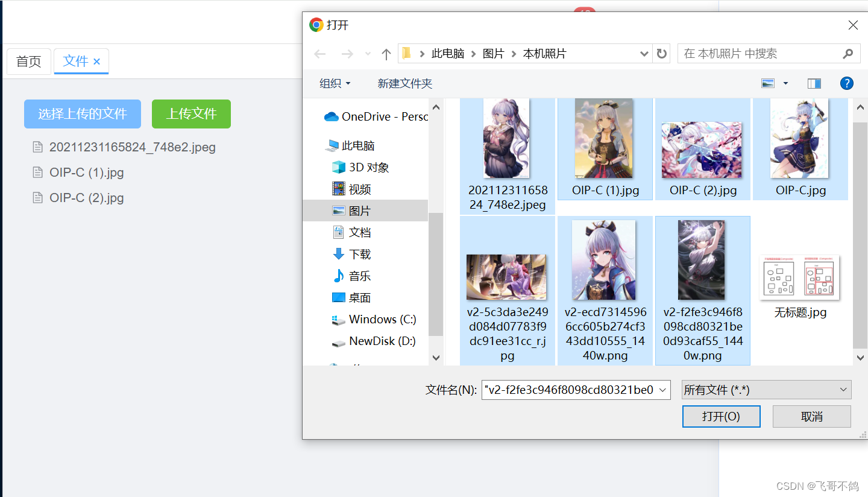Close the 文件 tab with × icon

coord(96,62)
